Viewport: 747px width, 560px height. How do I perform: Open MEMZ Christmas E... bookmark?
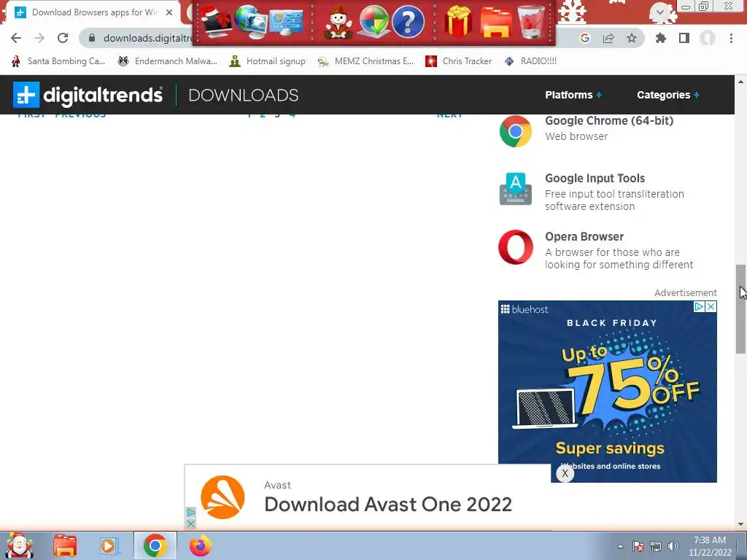coord(365,61)
